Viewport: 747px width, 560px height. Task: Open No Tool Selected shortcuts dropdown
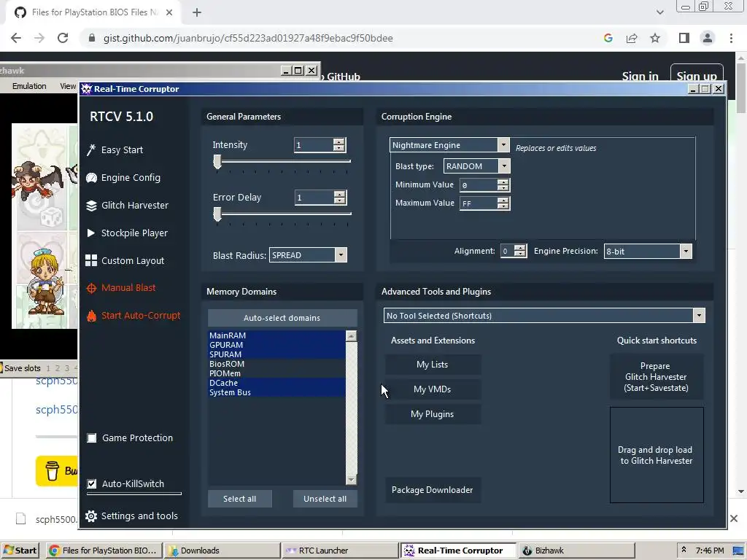699,315
